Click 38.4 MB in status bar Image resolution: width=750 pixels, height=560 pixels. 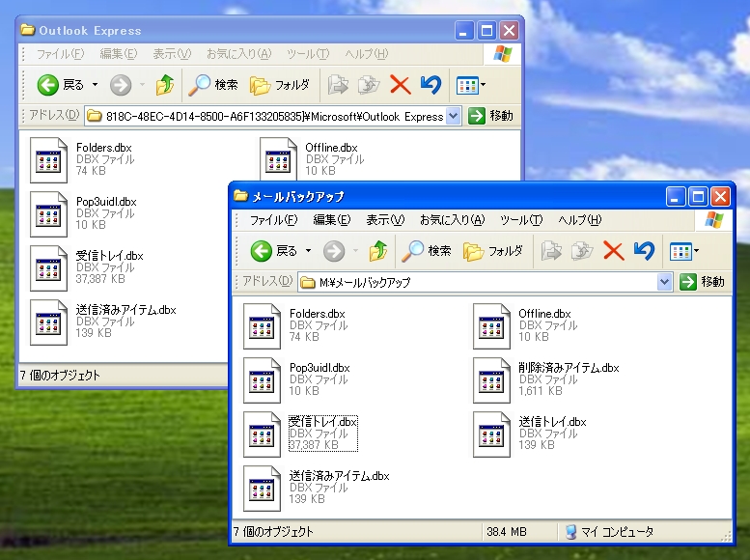point(507,532)
